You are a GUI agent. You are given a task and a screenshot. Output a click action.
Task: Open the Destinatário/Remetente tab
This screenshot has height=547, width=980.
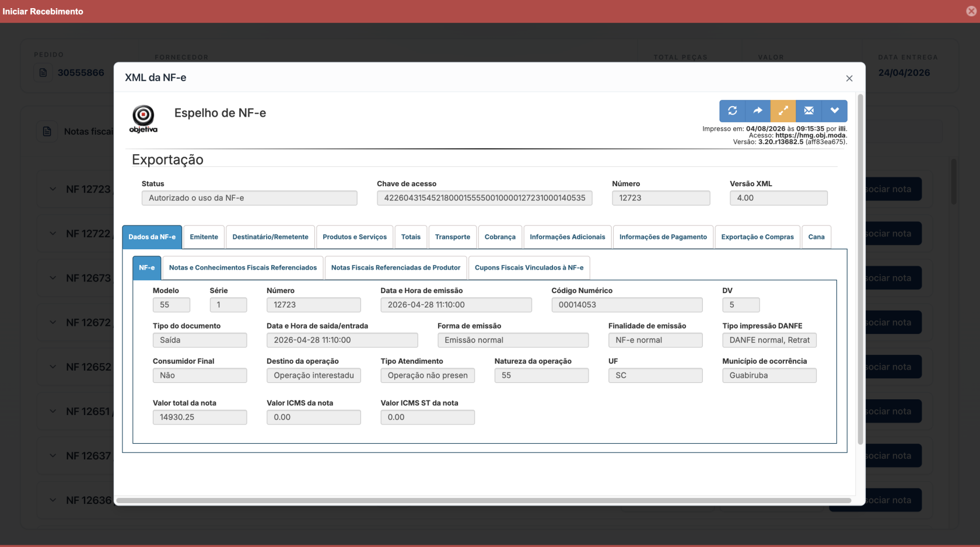pos(270,237)
